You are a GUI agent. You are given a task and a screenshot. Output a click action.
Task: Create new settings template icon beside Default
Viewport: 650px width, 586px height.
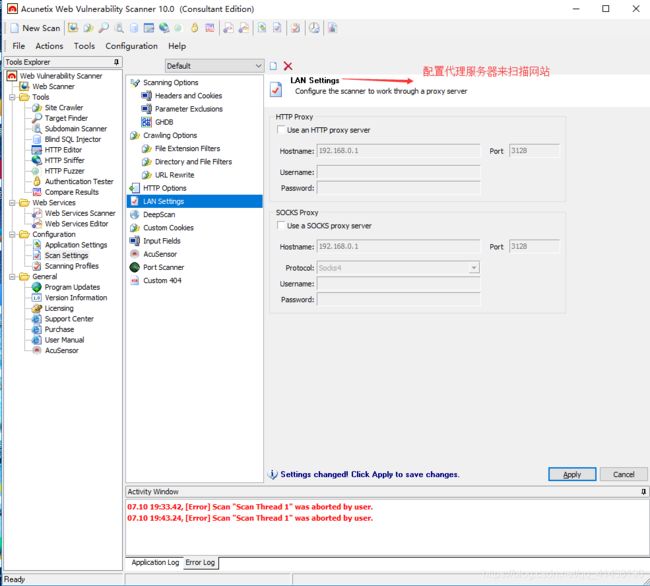coord(273,66)
